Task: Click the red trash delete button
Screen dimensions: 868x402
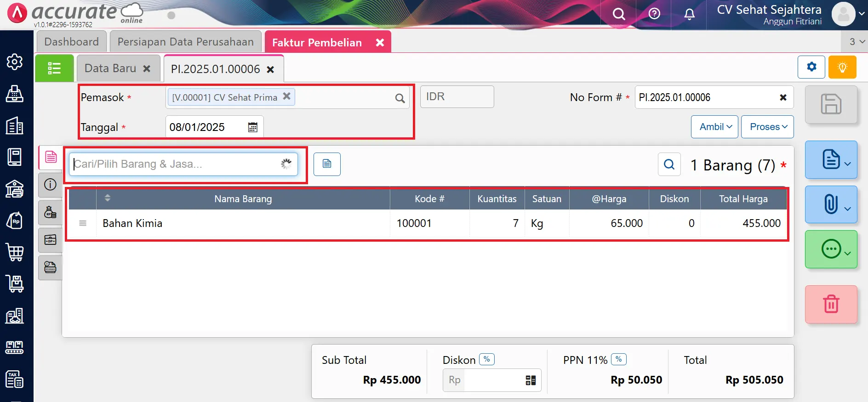Action: [x=831, y=304]
